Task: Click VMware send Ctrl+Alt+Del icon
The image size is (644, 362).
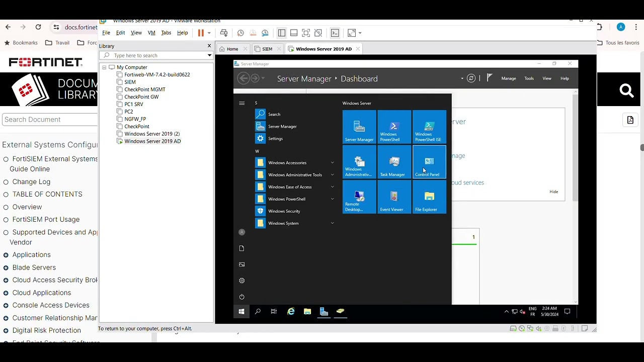Action: pyautogui.click(x=224, y=33)
